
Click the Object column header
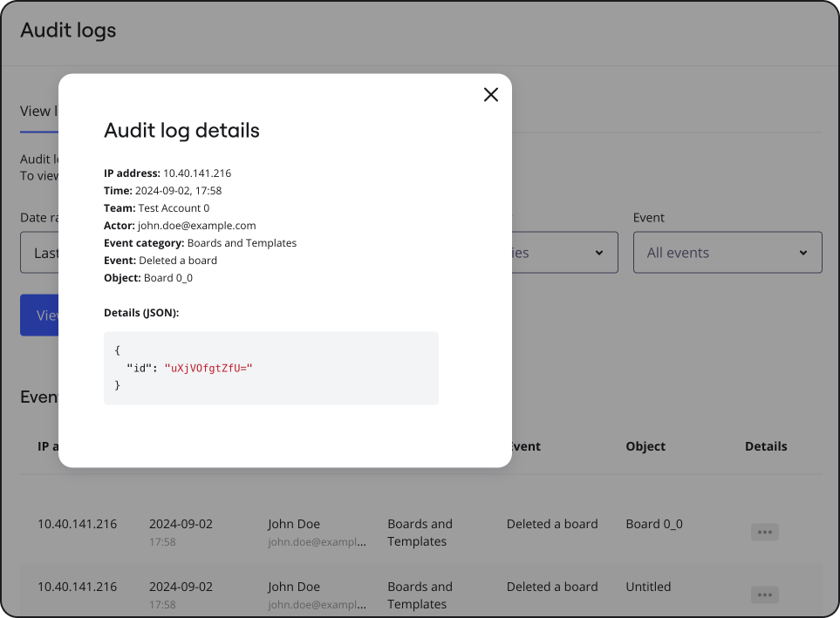(x=645, y=445)
